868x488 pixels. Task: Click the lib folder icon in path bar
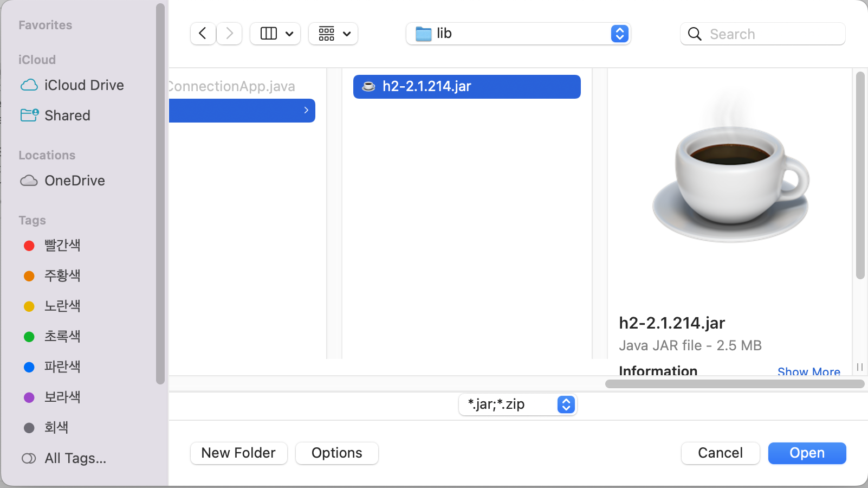(x=423, y=34)
